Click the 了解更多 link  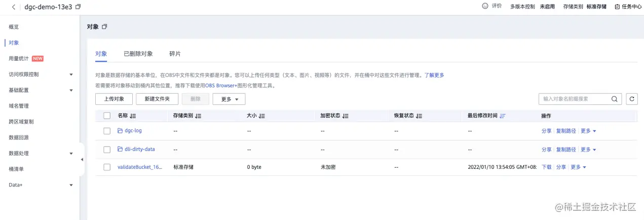434,75
